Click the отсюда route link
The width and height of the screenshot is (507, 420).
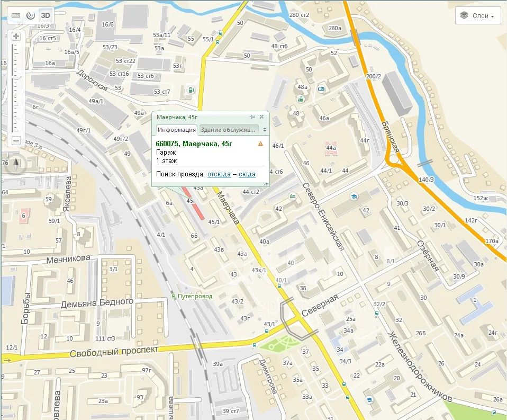pyautogui.click(x=219, y=174)
